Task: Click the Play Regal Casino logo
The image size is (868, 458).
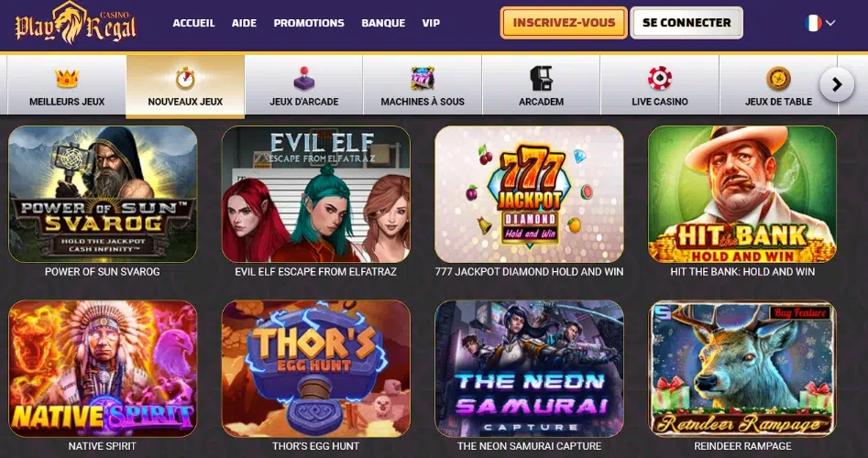Action: (75, 23)
